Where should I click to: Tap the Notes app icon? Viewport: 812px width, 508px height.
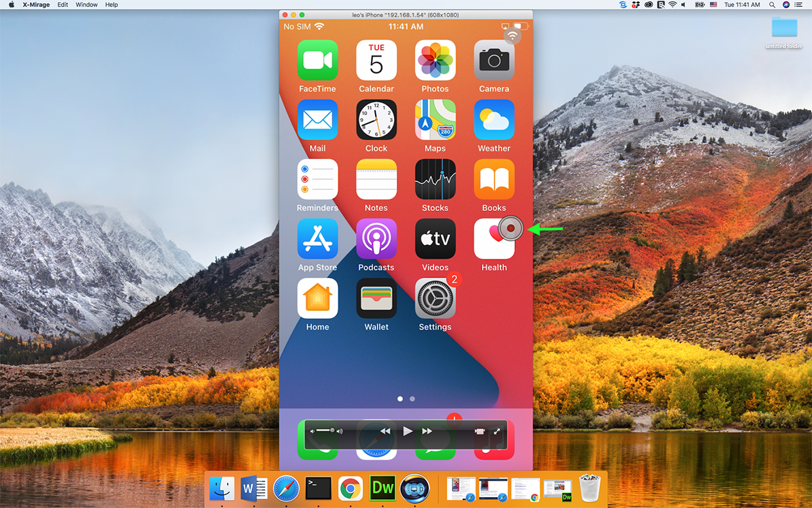[x=376, y=179]
